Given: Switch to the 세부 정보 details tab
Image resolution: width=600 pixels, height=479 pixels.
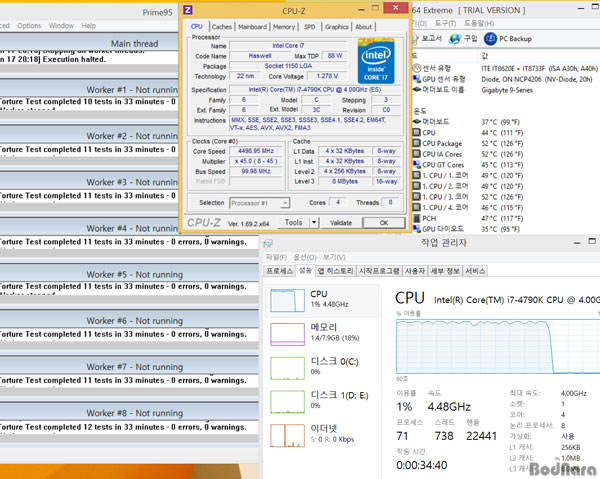Looking at the screenshot, I should coord(445,271).
